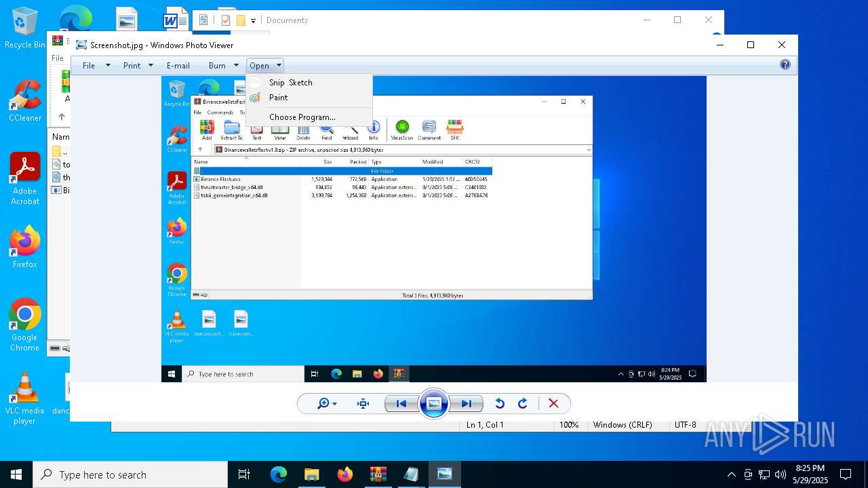Delete the image with red X

553,403
